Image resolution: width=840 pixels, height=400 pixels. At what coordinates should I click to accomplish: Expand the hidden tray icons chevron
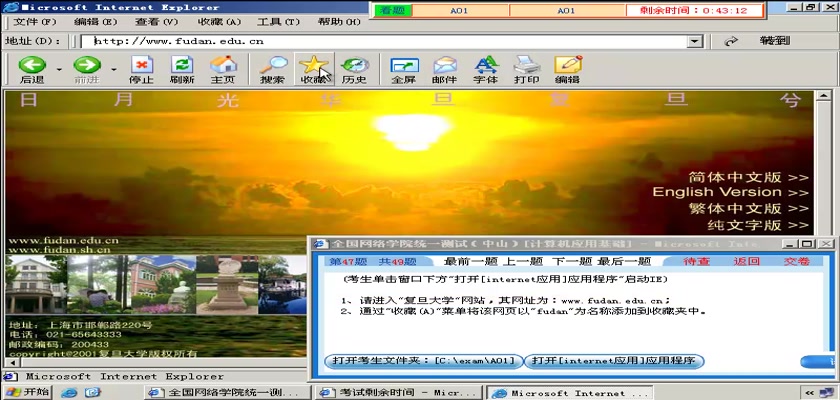coord(810,393)
